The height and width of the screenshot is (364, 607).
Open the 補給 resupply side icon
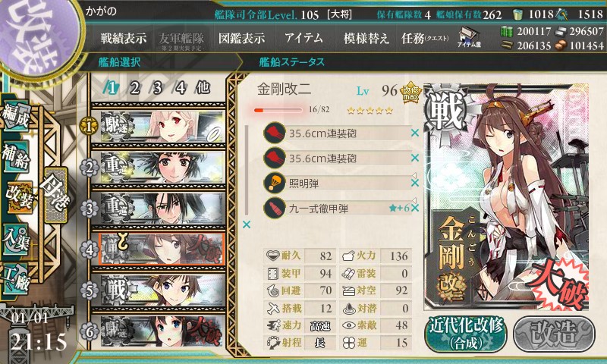[16, 157]
